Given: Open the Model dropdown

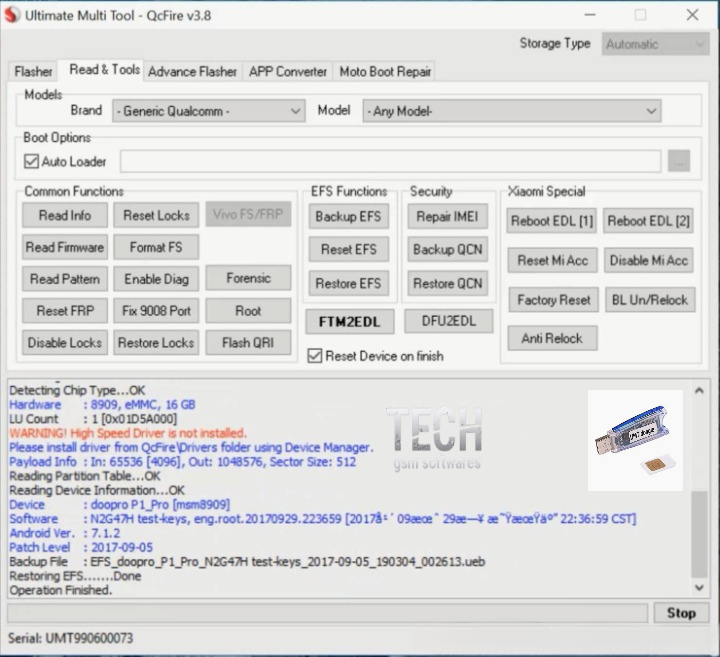Looking at the screenshot, I should (512, 111).
